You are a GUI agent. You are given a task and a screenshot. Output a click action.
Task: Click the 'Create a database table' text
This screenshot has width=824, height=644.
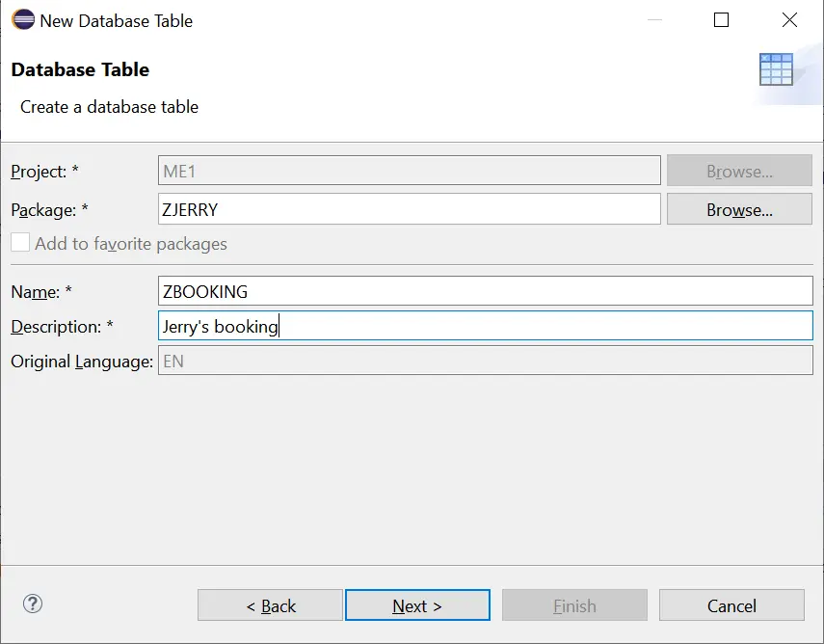click(109, 107)
